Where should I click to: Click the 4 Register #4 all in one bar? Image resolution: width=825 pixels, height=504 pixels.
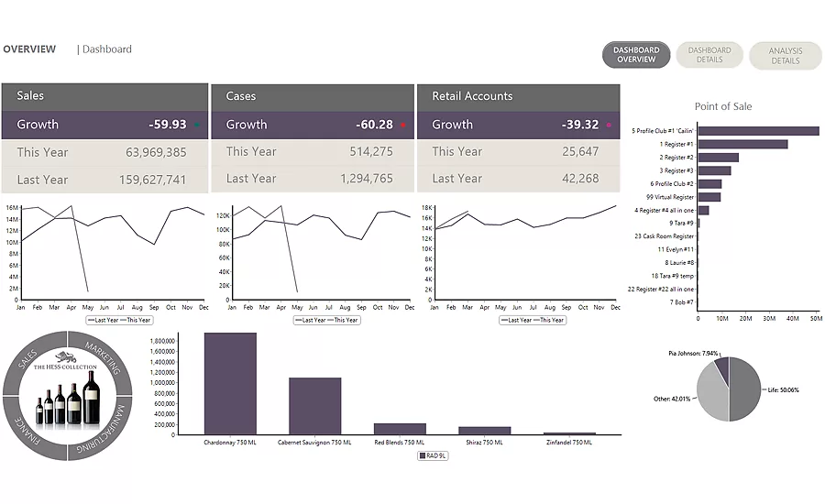click(703, 211)
